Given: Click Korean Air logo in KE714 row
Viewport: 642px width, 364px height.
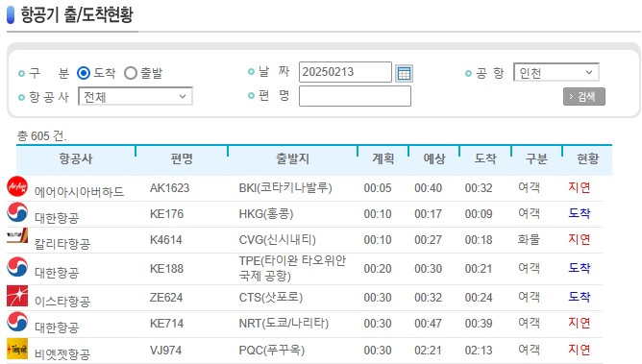Looking at the screenshot, I should [17, 322].
